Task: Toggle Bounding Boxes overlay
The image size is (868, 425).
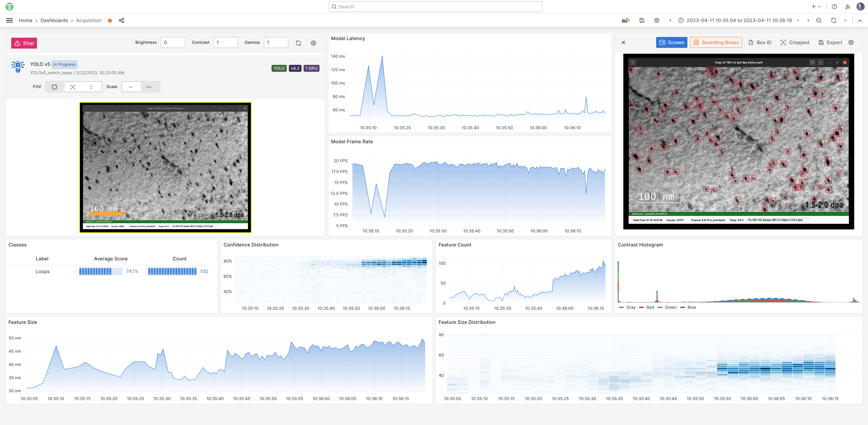Action: click(x=716, y=42)
